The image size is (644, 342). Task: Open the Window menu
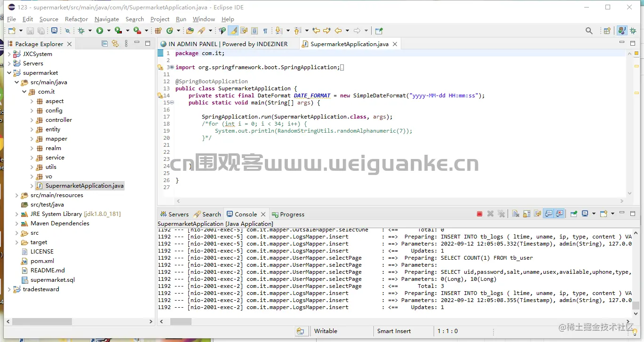click(x=204, y=19)
